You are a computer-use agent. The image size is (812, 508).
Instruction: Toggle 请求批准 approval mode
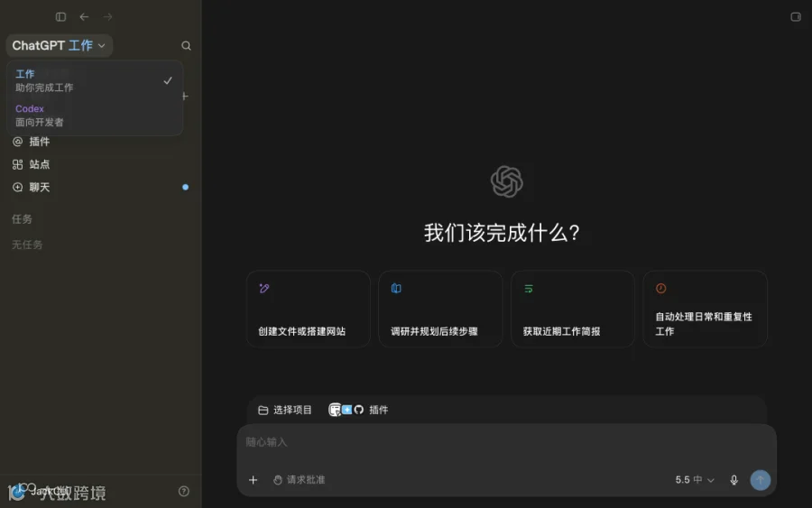[299, 480]
